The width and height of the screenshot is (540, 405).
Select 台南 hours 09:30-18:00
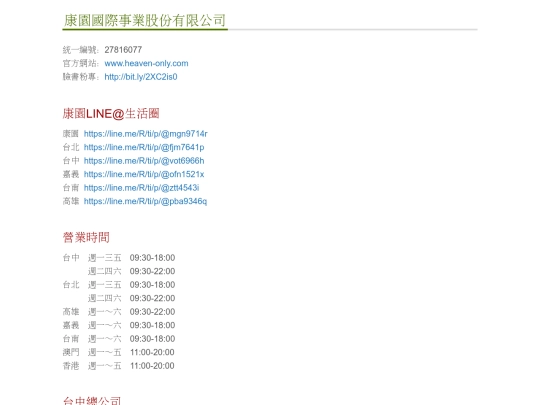pyautogui.click(x=152, y=339)
